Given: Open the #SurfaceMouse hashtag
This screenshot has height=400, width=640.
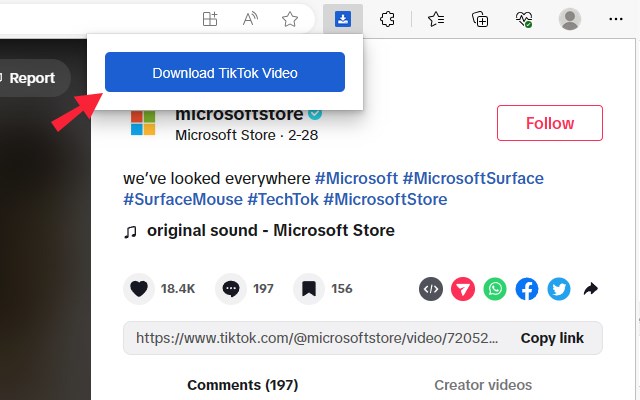Looking at the screenshot, I should click(x=183, y=200).
